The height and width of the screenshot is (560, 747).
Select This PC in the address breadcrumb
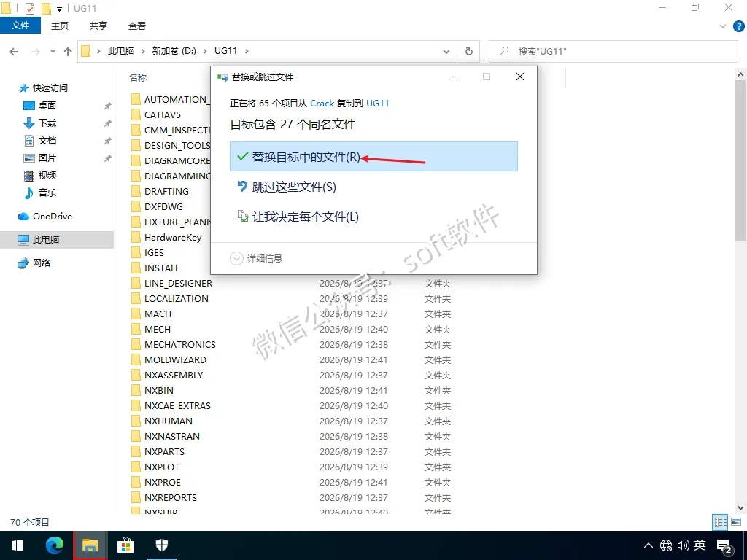121,51
